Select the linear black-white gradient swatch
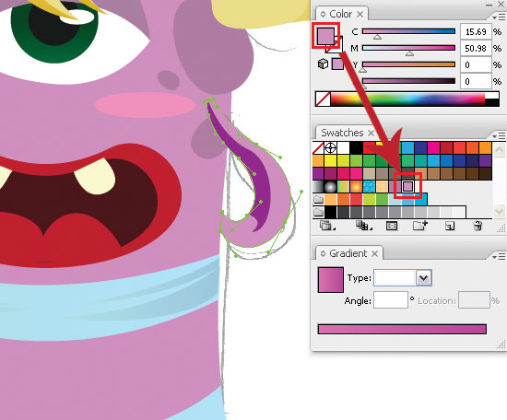The width and height of the screenshot is (507, 420). click(318, 186)
